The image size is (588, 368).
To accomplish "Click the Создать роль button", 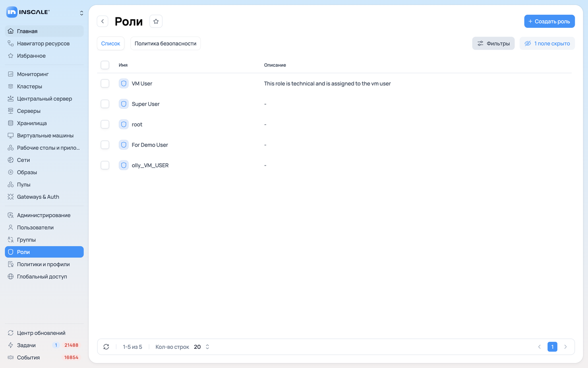I will tap(549, 21).
